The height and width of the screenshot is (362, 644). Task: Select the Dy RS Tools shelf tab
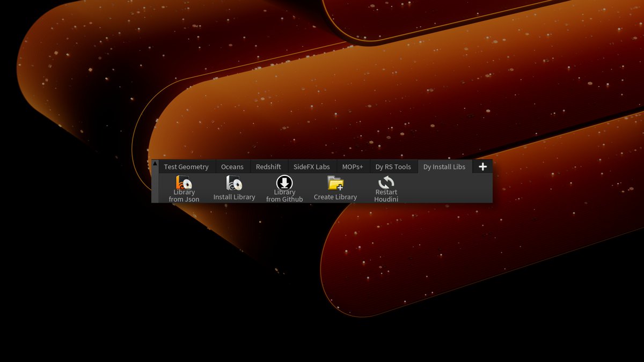tap(394, 166)
